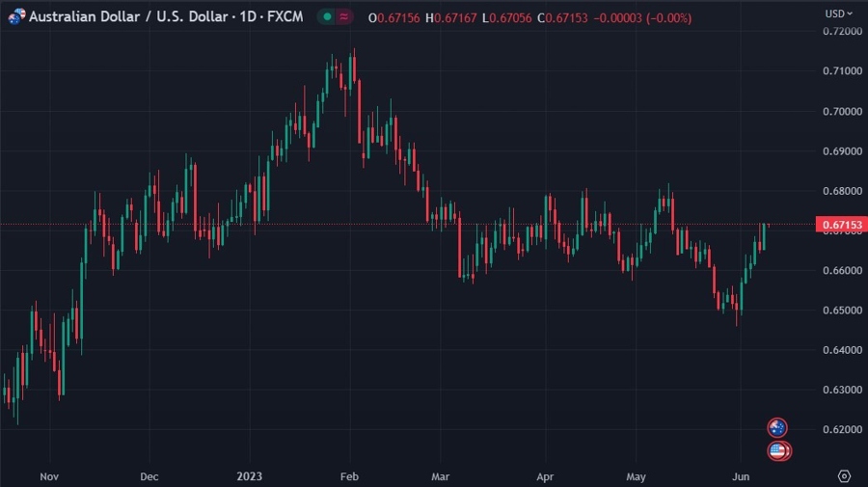Click the high value H0.67167

[451, 17]
